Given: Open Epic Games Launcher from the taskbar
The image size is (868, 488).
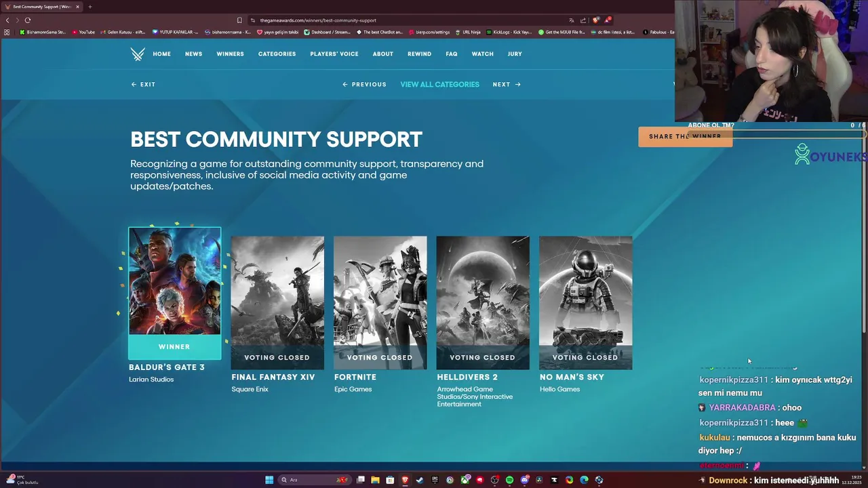Looking at the screenshot, I should 435,480.
